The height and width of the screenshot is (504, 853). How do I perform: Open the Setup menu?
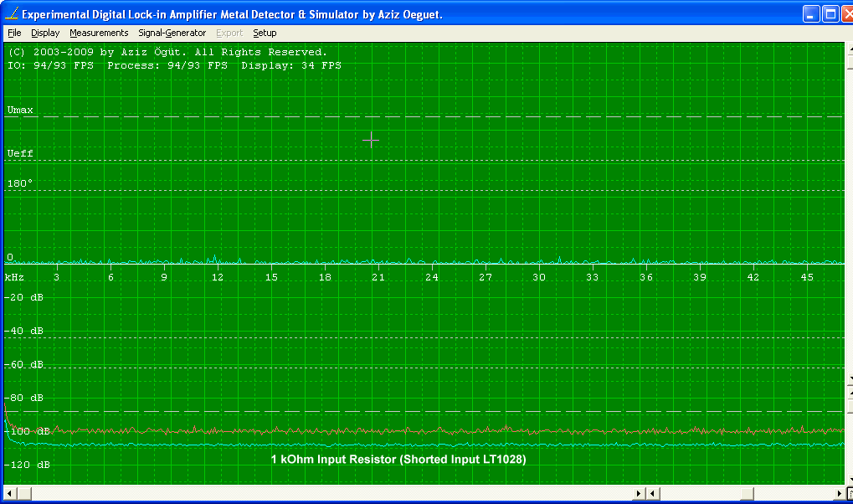click(265, 33)
